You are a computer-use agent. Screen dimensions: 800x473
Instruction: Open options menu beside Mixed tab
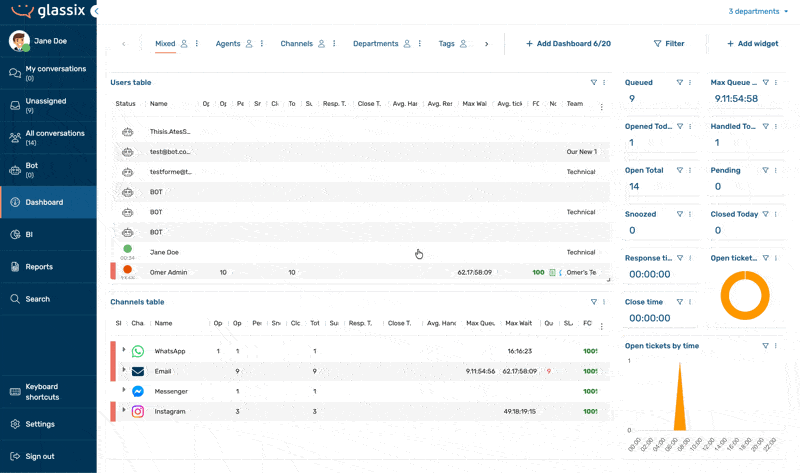[197, 44]
